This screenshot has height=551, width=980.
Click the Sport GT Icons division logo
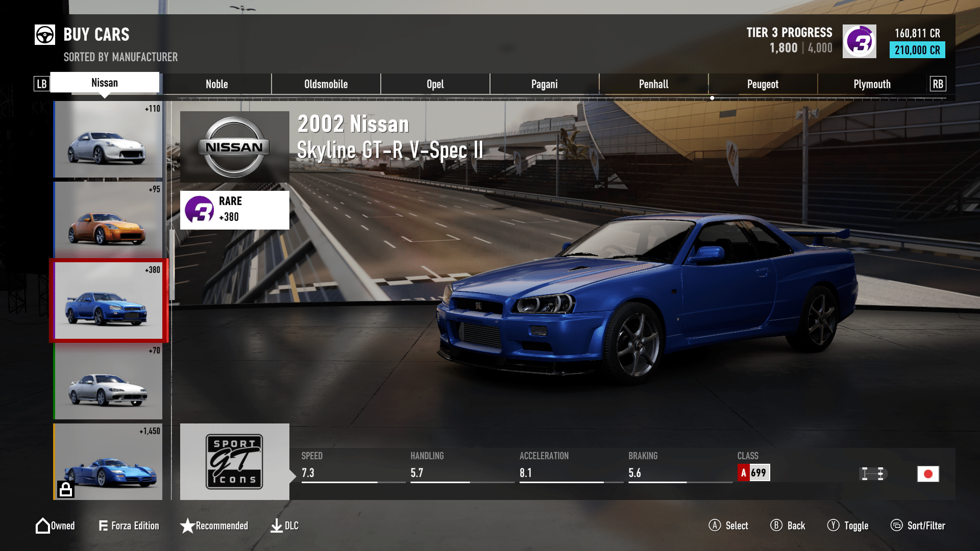234,462
